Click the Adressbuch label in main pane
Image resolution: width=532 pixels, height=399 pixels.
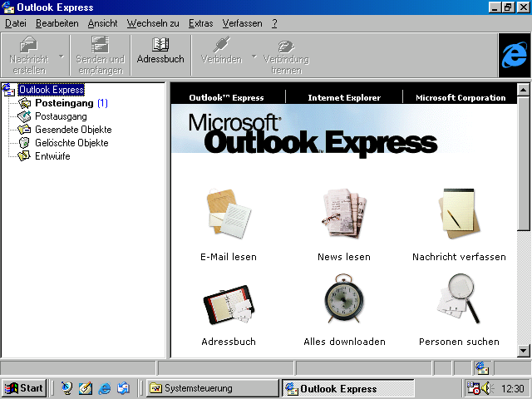coord(229,342)
